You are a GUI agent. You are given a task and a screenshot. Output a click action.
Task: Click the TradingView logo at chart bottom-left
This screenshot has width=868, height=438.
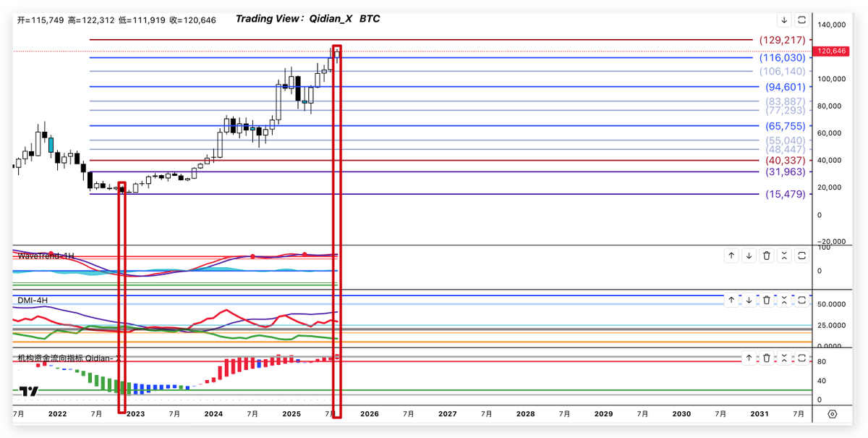click(28, 392)
